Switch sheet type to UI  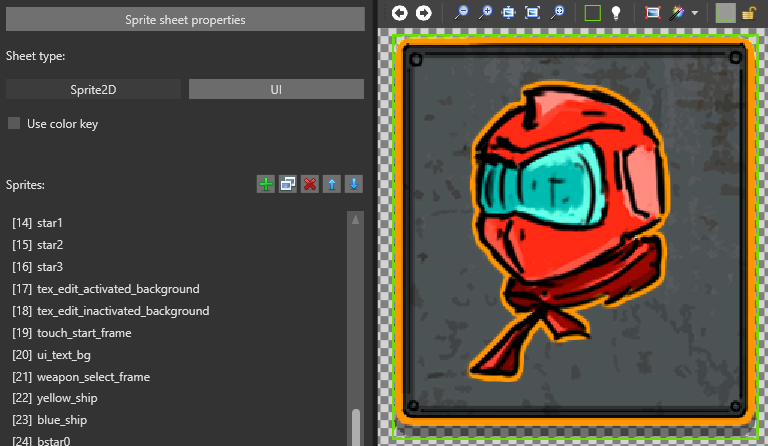pyautogui.click(x=276, y=89)
